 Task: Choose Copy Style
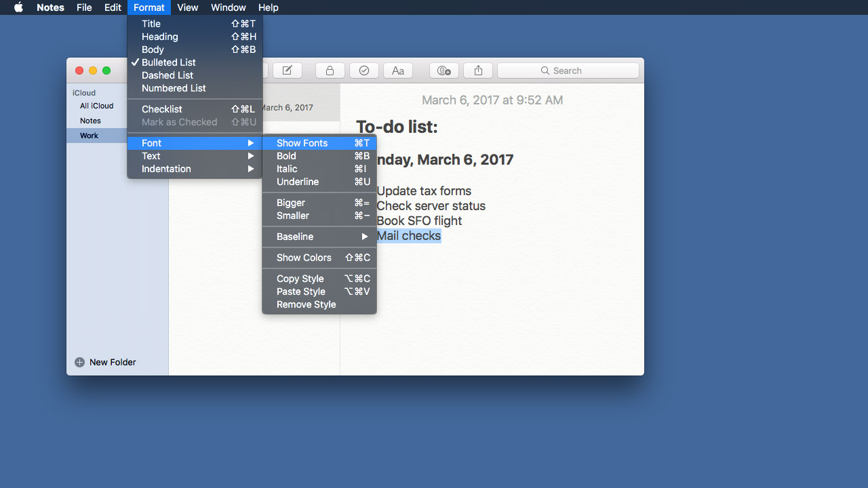[319, 279]
